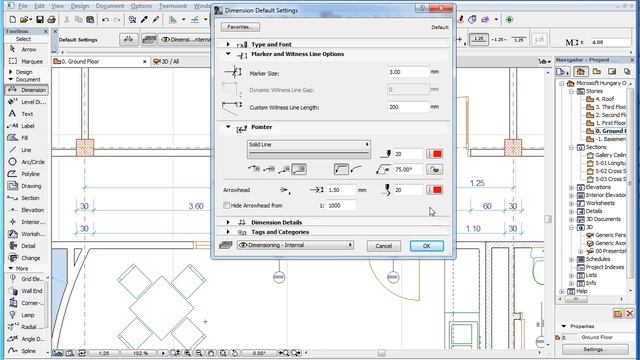Click the arrowhead size 1.50 field
Image resolution: width=640 pixels, height=360 pixels.
pyautogui.click(x=341, y=190)
